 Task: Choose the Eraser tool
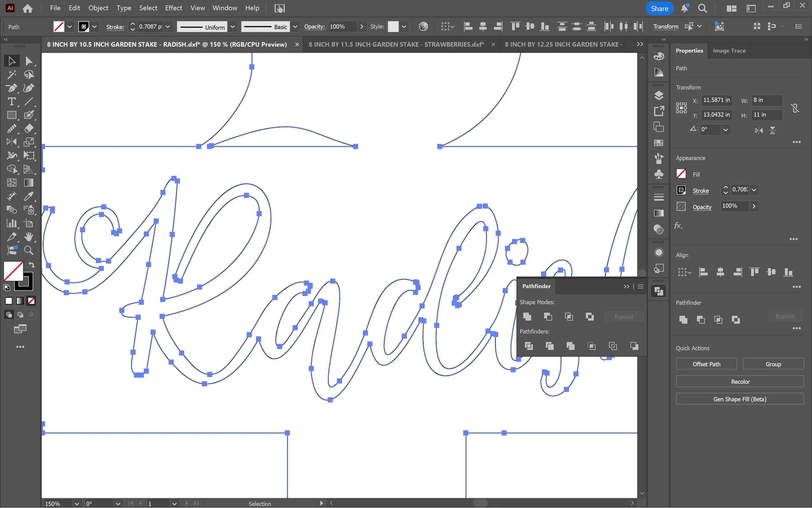29,128
